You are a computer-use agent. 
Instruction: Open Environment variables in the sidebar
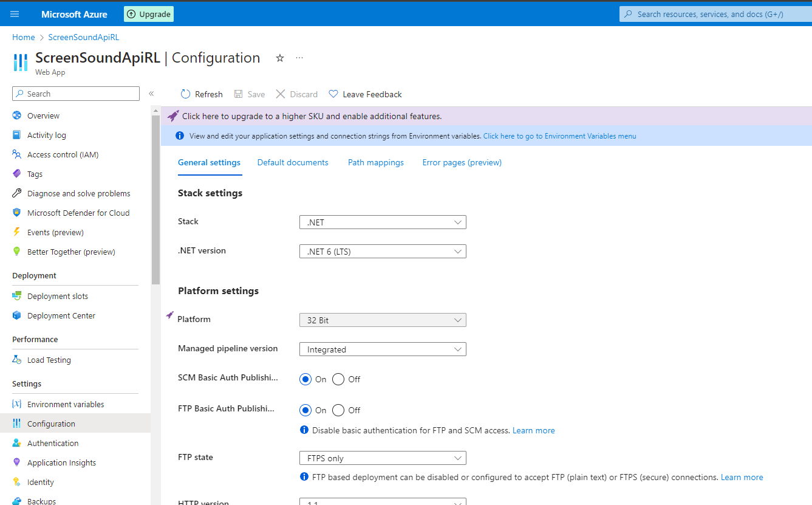coord(75,404)
